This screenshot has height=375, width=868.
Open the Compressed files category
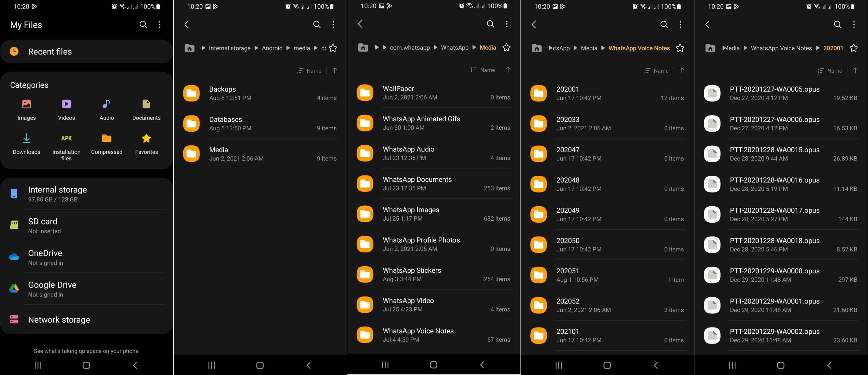[x=106, y=144]
